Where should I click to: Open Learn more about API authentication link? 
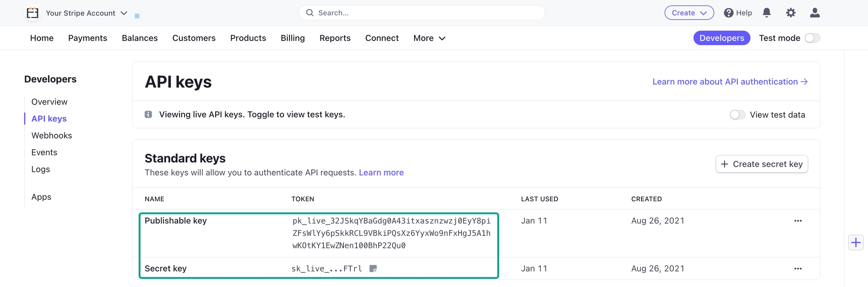coord(730,82)
